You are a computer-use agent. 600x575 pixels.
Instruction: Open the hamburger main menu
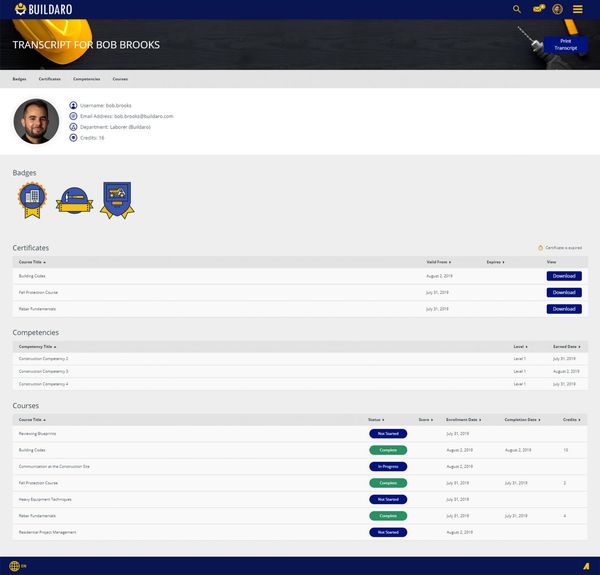578,9
